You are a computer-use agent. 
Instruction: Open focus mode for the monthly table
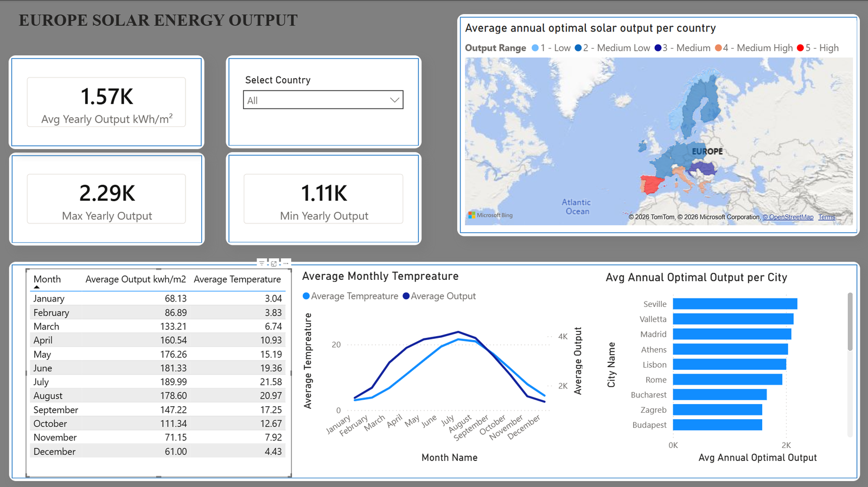click(274, 264)
